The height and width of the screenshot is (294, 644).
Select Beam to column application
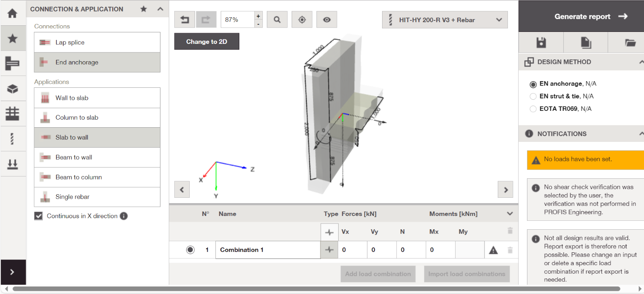coord(97,177)
